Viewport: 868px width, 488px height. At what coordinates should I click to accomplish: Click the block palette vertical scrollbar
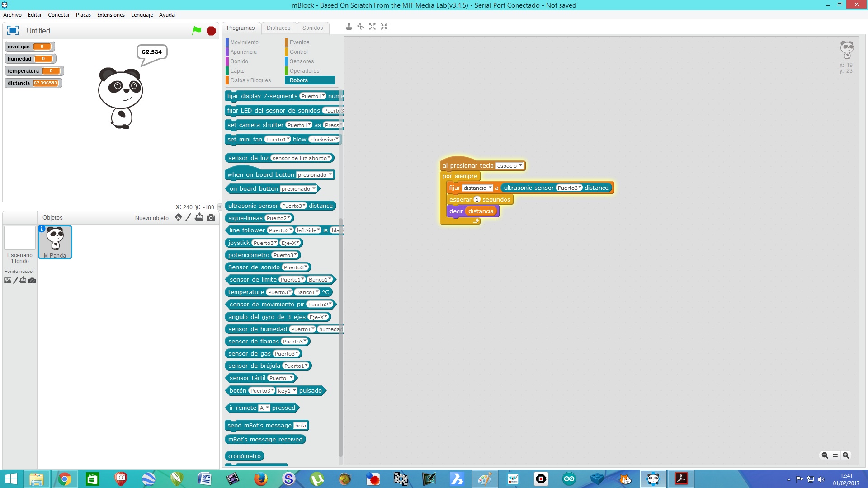(340, 337)
